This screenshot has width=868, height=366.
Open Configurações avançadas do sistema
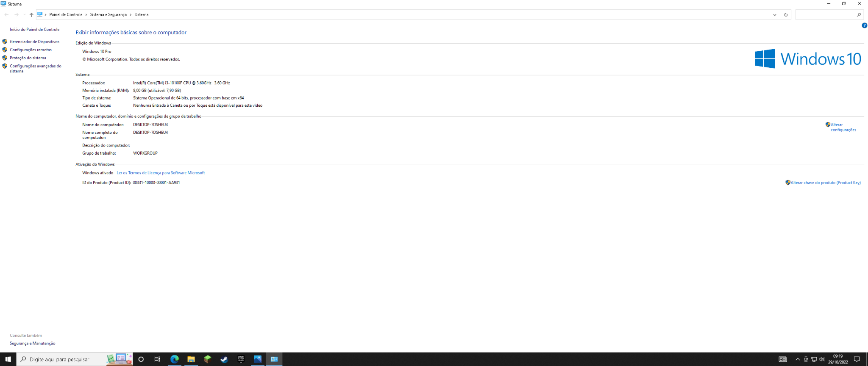(x=36, y=69)
